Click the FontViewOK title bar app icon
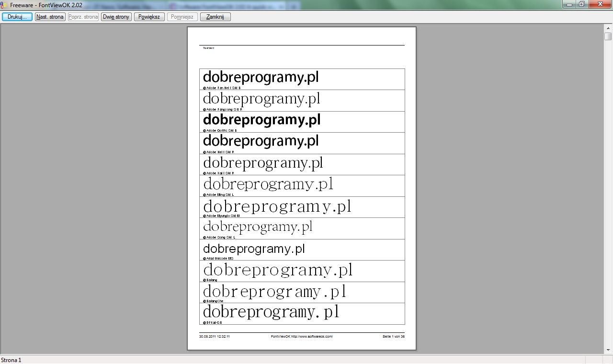Image resolution: width=613 pixels, height=364 pixels. point(4,4)
